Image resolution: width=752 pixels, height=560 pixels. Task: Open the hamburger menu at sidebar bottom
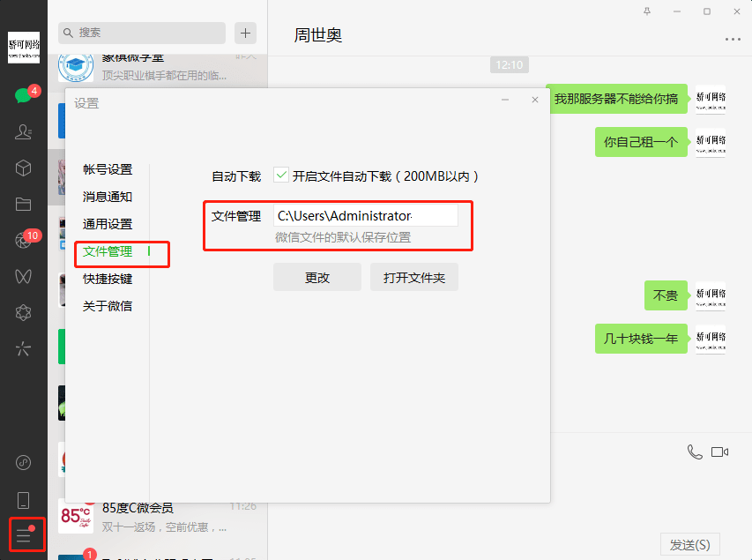click(24, 534)
